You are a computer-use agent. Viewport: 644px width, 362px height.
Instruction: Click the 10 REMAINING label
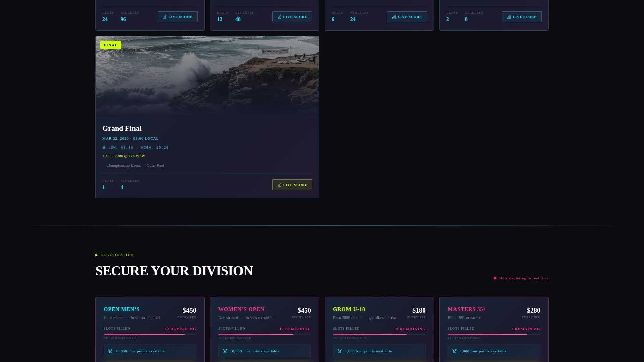[x=410, y=329]
